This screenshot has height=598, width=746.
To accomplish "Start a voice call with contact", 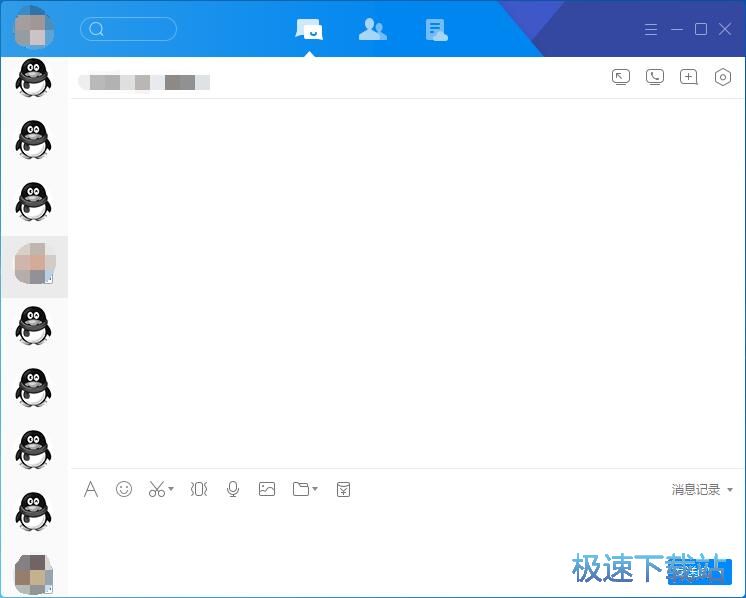I will tap(655, 77).
